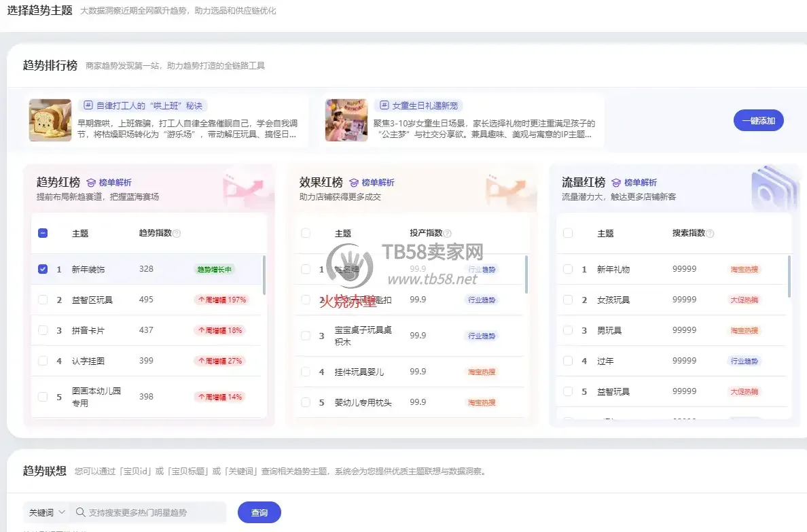Click the 周增幅 197% badge

[222, 300]
